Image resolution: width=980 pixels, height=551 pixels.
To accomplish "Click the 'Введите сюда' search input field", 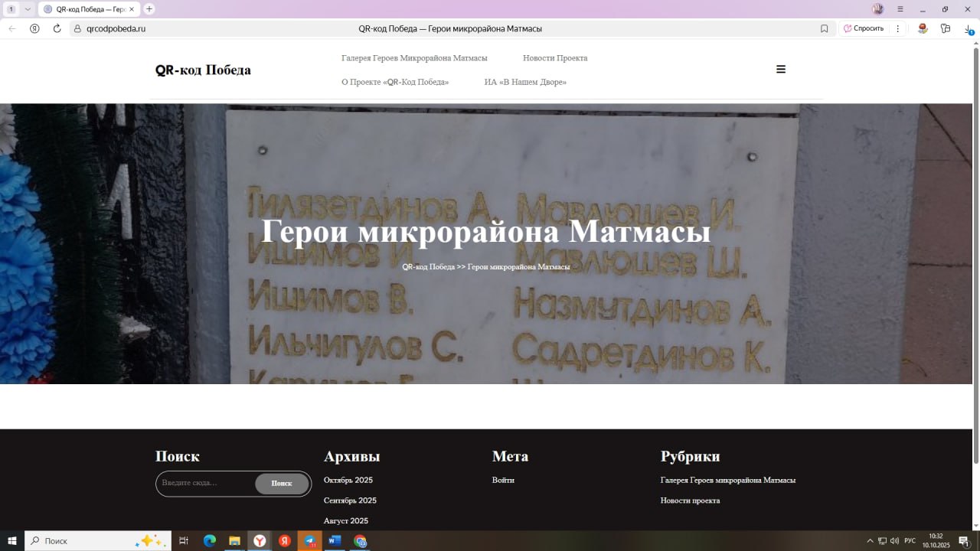I will click(x=205, y=484).
